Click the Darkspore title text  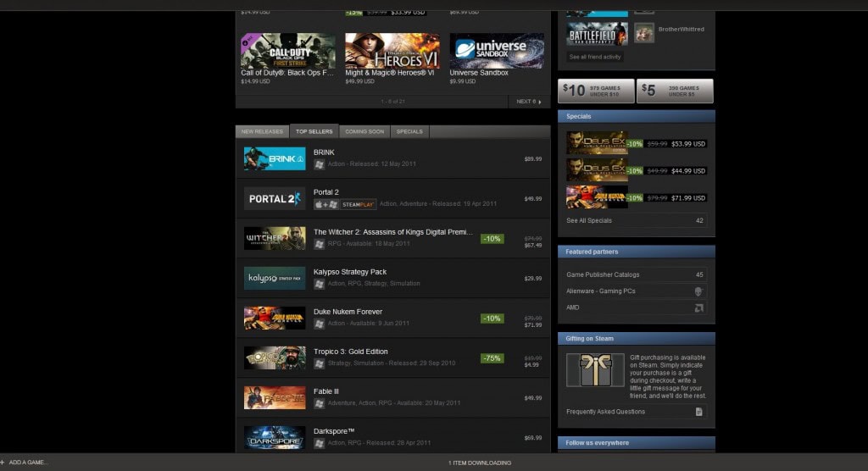pyautogui.click(x=334, y=431)
